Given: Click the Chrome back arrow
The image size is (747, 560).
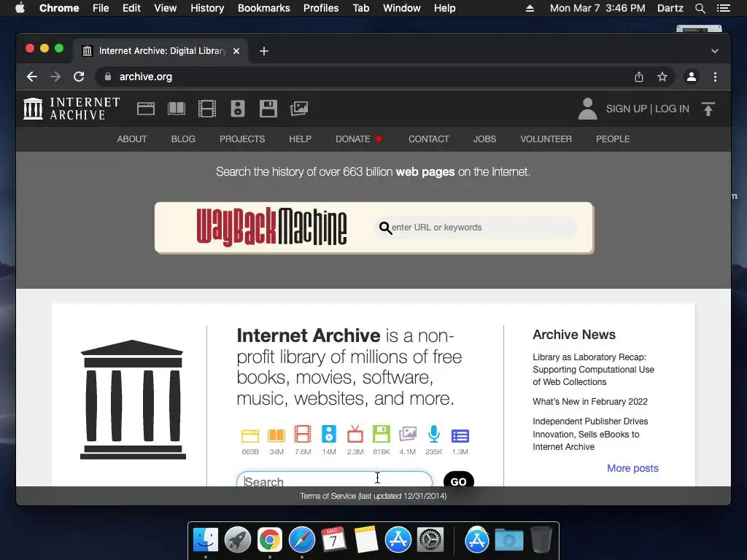Looking at the screenshot, I should point(32,77).
